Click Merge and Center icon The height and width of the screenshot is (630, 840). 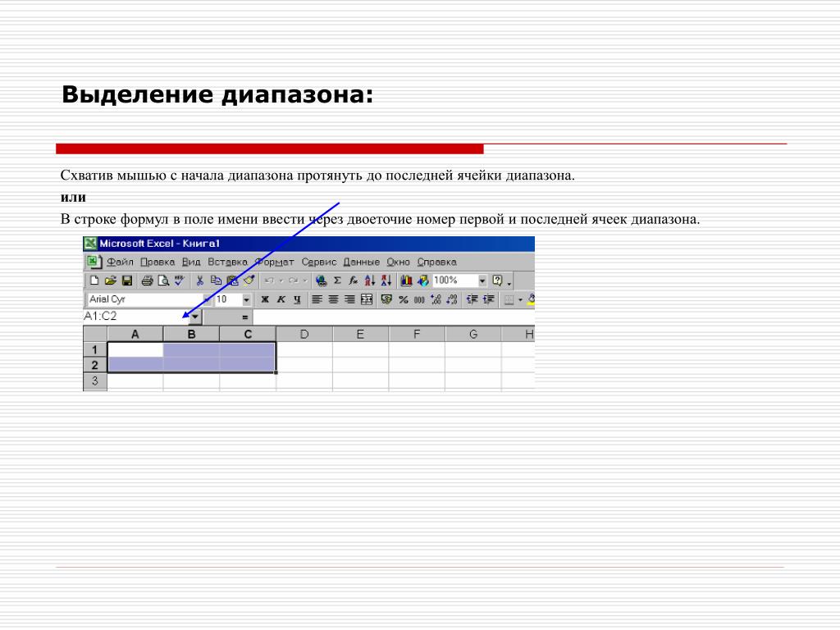coord(367,299)
